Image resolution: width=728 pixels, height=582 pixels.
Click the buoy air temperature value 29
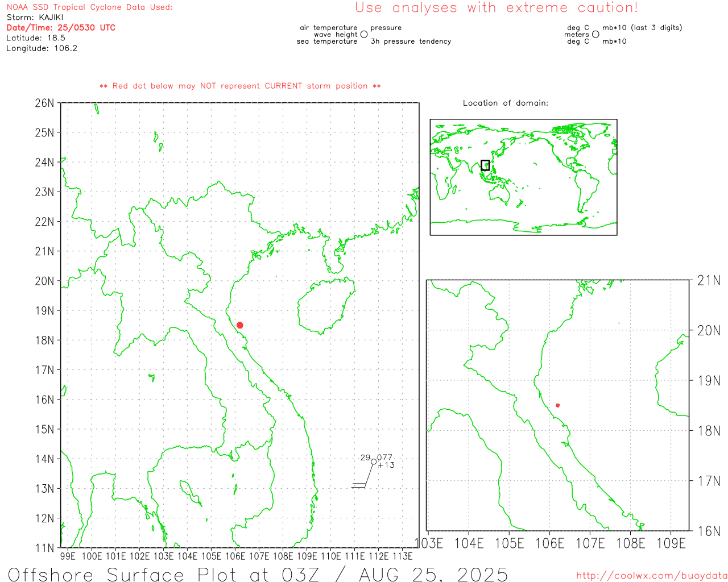click(365, 458)
